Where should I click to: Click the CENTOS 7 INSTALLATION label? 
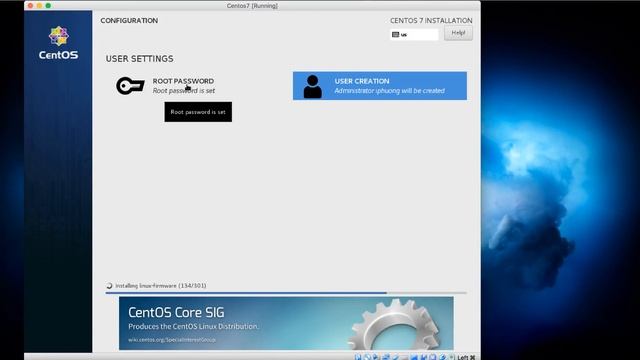431,20
